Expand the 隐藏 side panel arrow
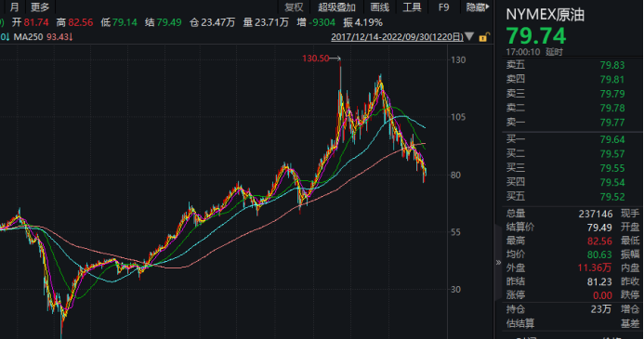The height and width of the screenshot is (339, 644). point(478,7)
